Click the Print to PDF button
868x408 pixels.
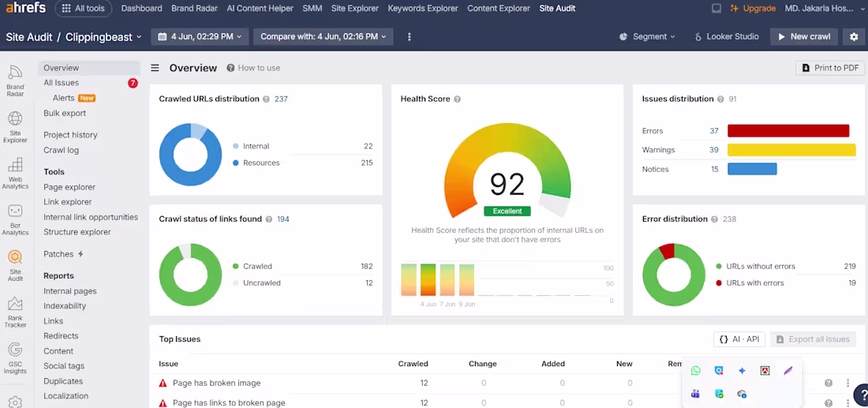pos(830,68)
